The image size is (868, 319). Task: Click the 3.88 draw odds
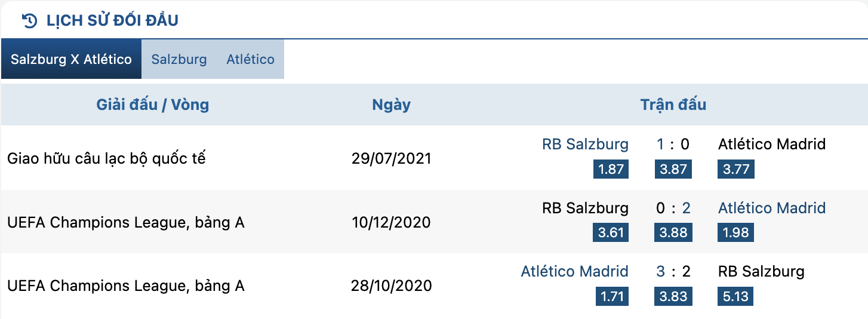(x=673, y=232)
